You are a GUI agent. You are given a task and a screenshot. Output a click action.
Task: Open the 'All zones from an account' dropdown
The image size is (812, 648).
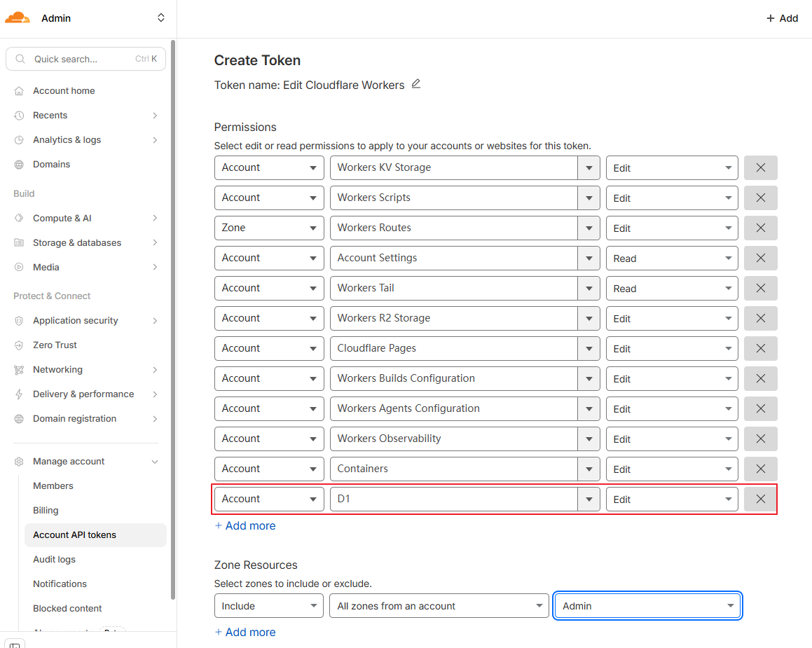439,607
